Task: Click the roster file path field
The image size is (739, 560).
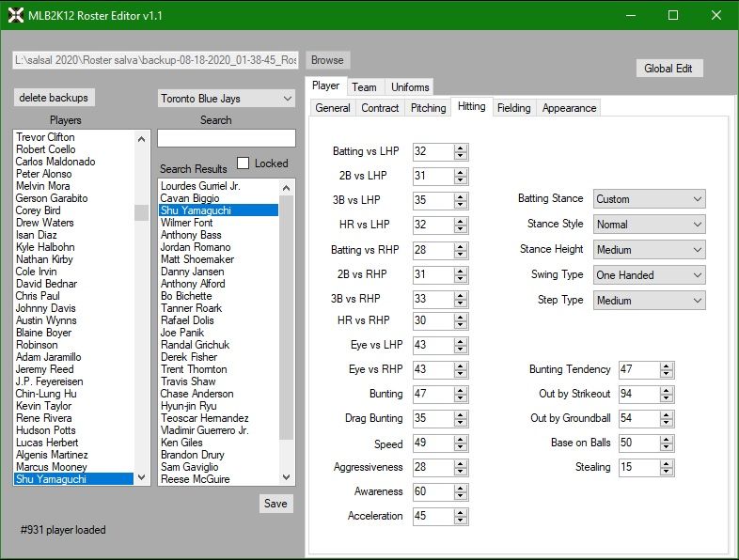Action: 155,60
